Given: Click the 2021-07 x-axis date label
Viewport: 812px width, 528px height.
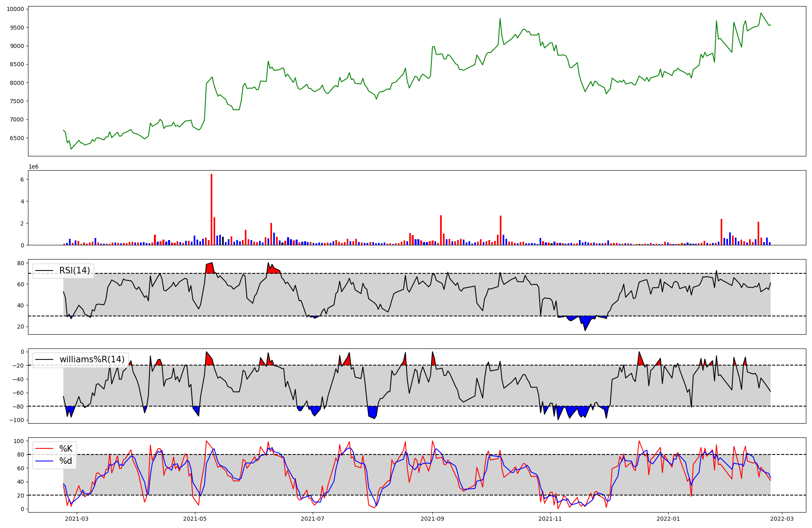Looking at the screenshot, I should pyautogui.click(x=313, y=519).
